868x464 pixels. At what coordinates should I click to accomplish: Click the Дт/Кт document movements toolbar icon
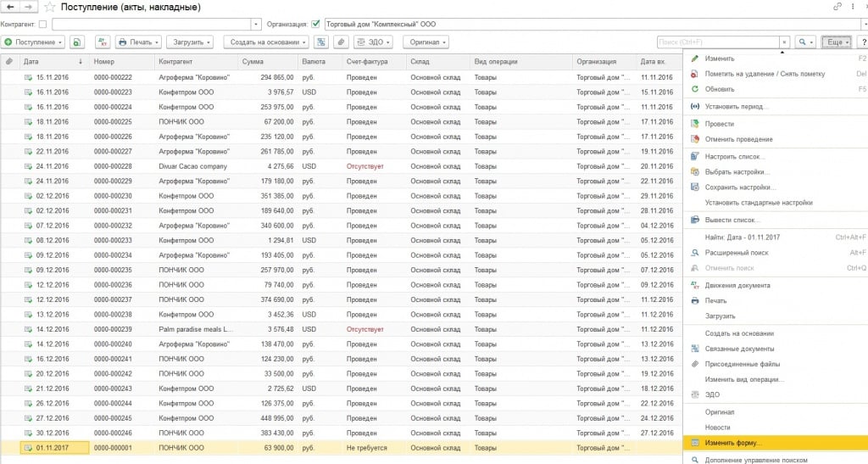[x=102, y=42]
